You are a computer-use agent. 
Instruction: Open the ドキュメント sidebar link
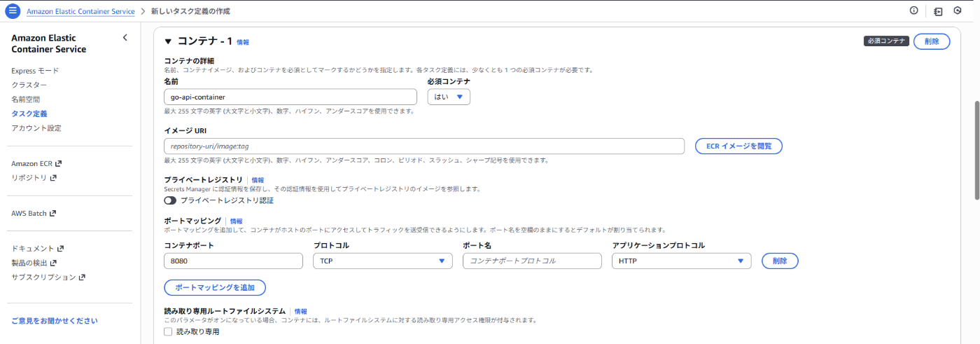pyautogui.click(x=33, y=249)
